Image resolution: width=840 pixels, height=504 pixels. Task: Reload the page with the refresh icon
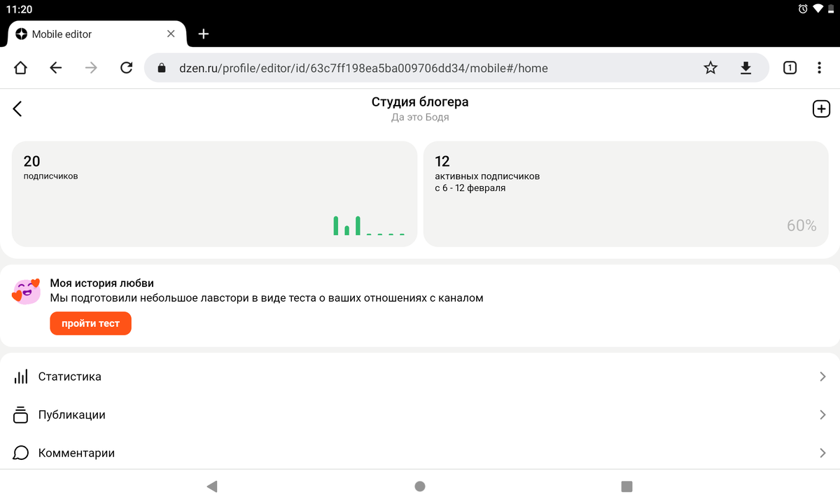coord(126,68)
